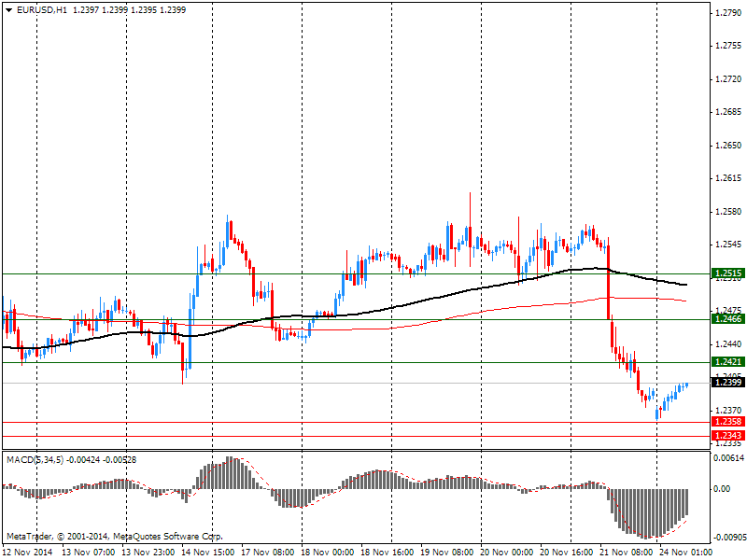Click the 13 Nov 07:00 time axis label

(x=88, y=552)
